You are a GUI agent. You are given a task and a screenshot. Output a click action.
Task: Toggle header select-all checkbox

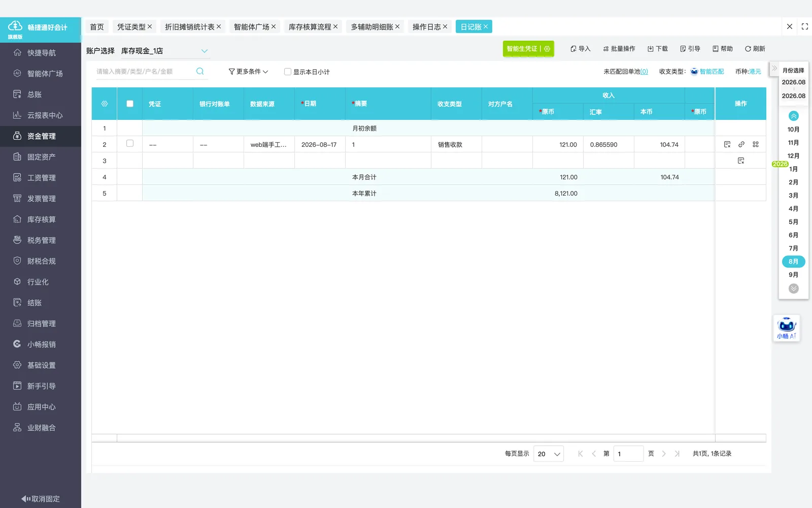[130, 104]
